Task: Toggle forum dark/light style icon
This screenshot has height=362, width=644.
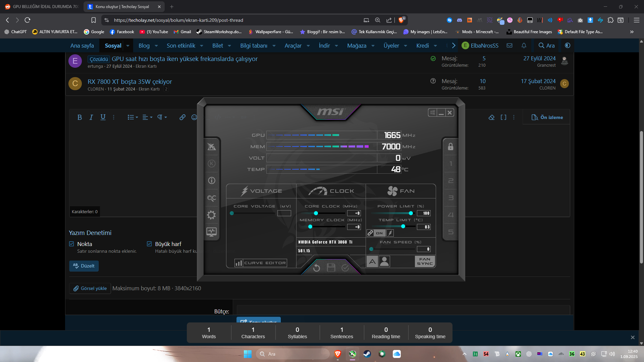Action: (x=568, y=46)
